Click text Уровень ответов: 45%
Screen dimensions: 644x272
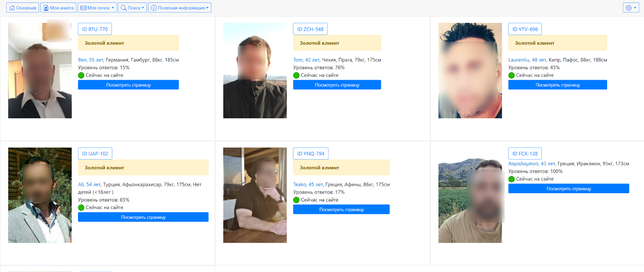(534, 68)
